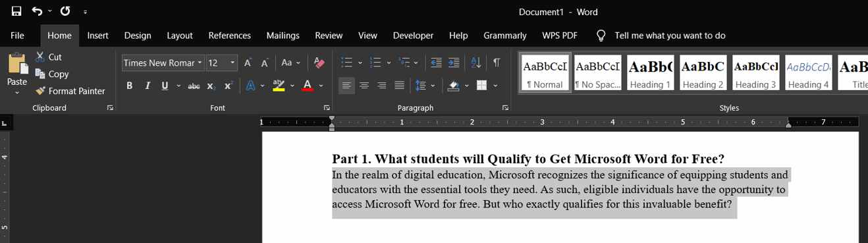Image resolution: width=868 pixels, height=243 pixels.
Task: Click Clear All Formatting eraser icon
Action: 319,63
